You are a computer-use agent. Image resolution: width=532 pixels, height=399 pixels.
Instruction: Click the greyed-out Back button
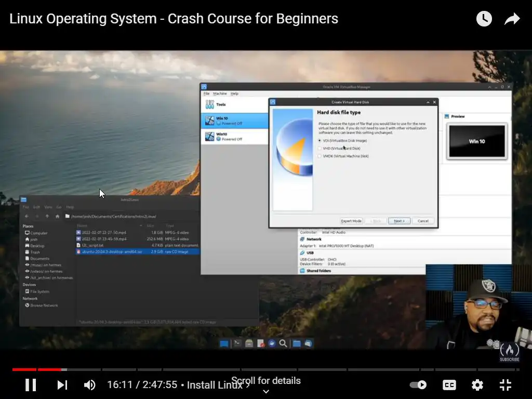click(376, 221)
